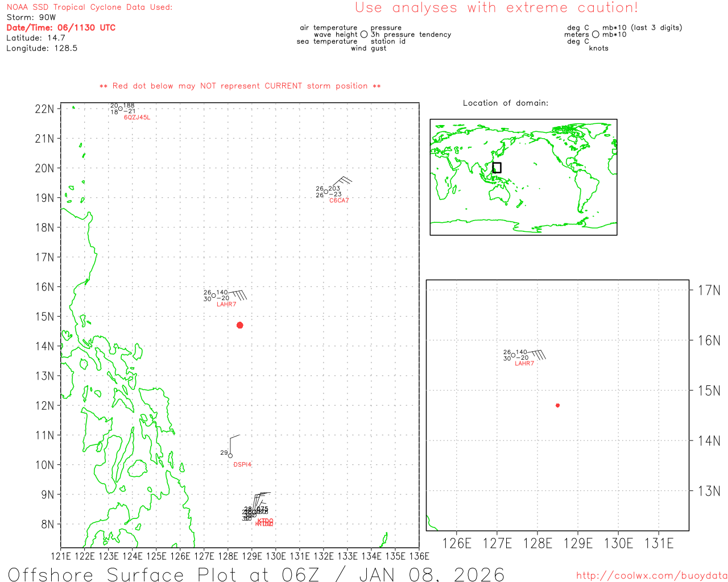Select the 6QZJ45L station circle marker
The height and width of the screenshot is (582, 728).
point(121,109)
